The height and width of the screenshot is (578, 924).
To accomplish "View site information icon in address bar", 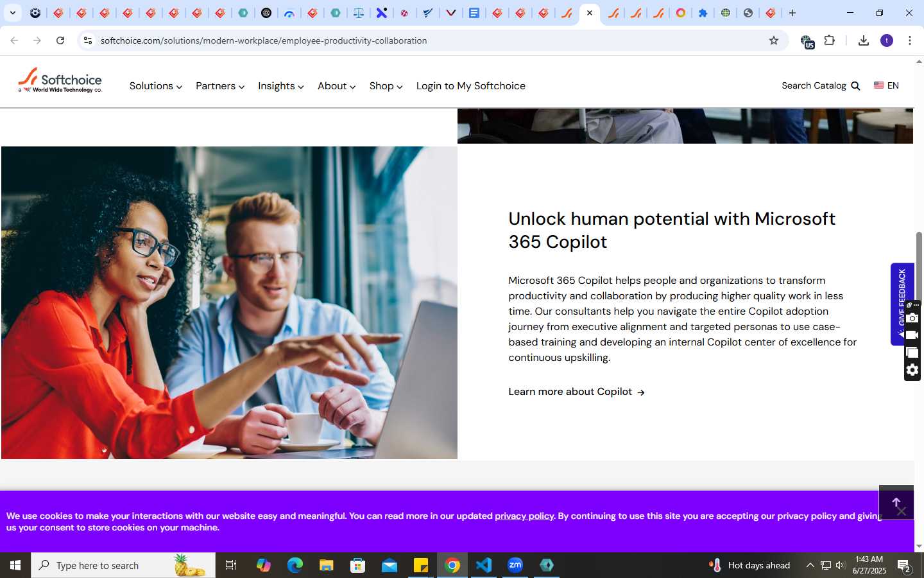I will pyautogui.click(x=88, y=40).
